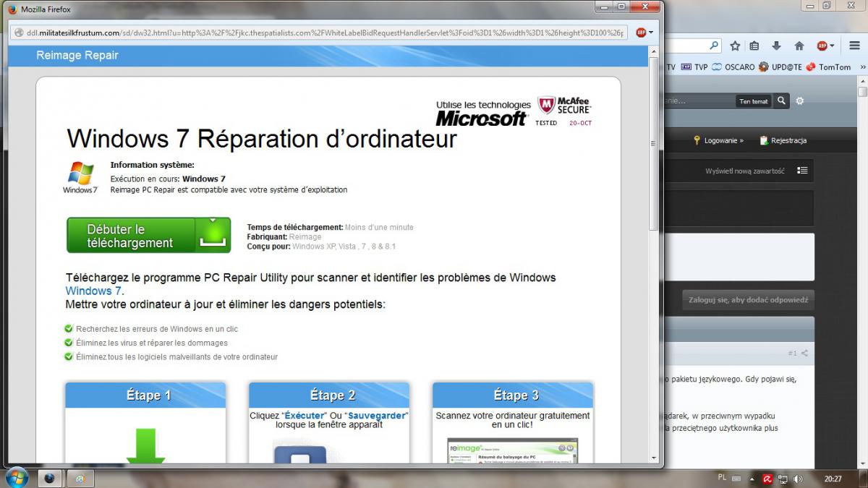868x488 pixels.
Task: Click search magnifier in background Firefox search box
Action: pyautogui.click(x=714, y=46)
